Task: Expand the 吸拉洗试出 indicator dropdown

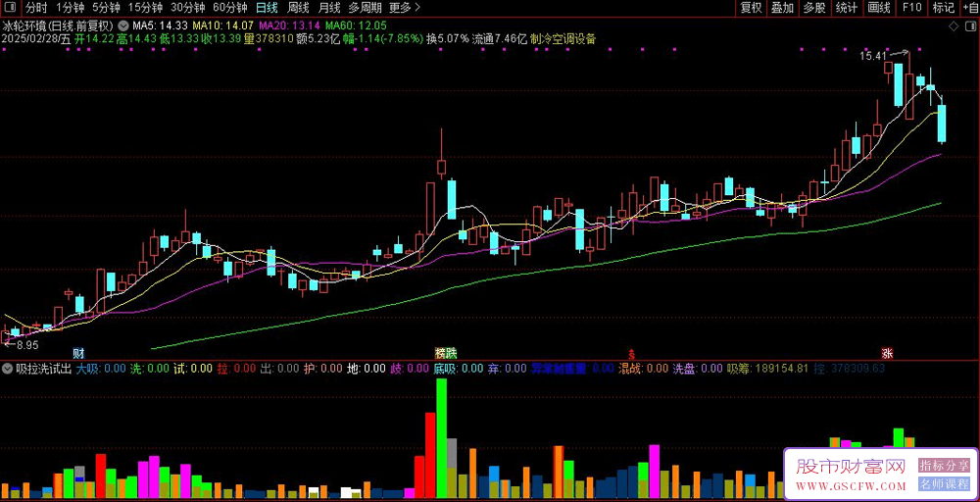Action: coord(7,369)
